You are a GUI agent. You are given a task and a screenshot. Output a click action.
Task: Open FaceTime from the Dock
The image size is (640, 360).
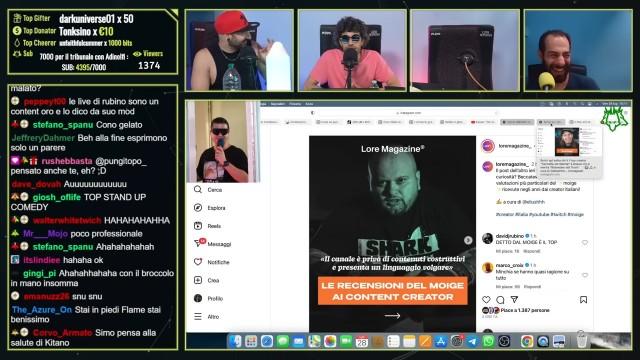(346, 341)
